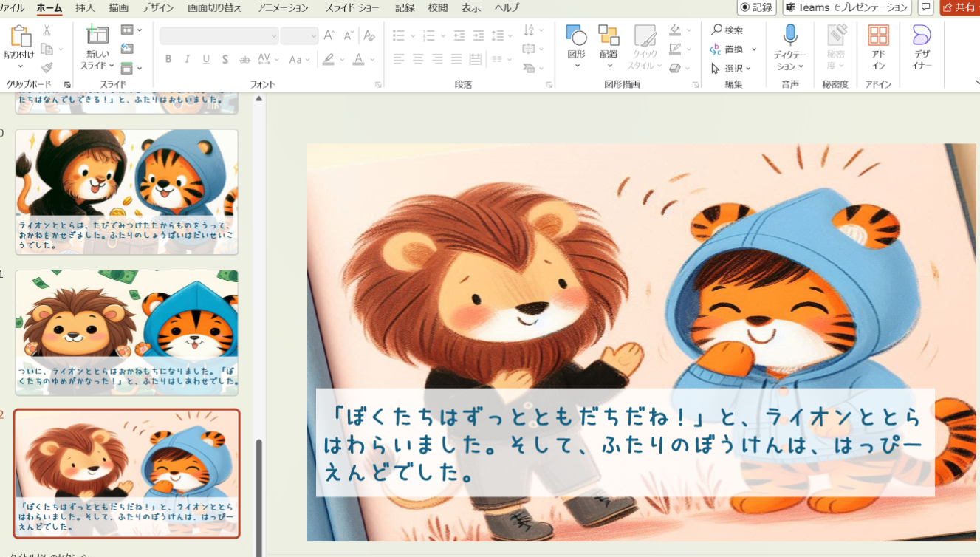Open the Animations (アニメーション) tab
This screenshot has width=980, height=557.
coord(283,8)
